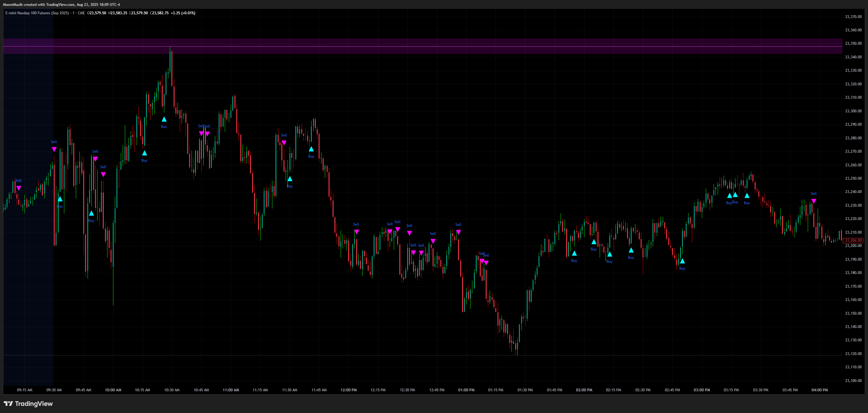This screenshot has width=868, height=413.
Task: Click the Buy triangle at 11:30 AM
Action: [x=290, y=179]
